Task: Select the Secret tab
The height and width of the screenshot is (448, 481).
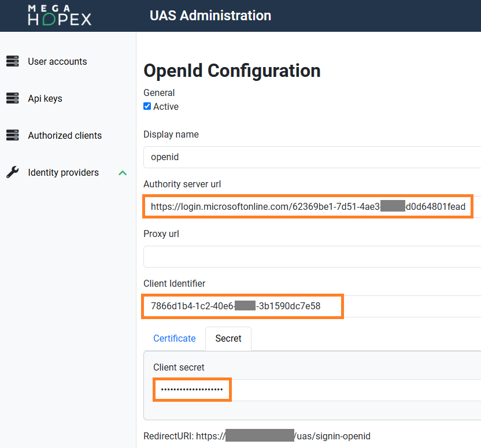Action: (x=228, y=339)
